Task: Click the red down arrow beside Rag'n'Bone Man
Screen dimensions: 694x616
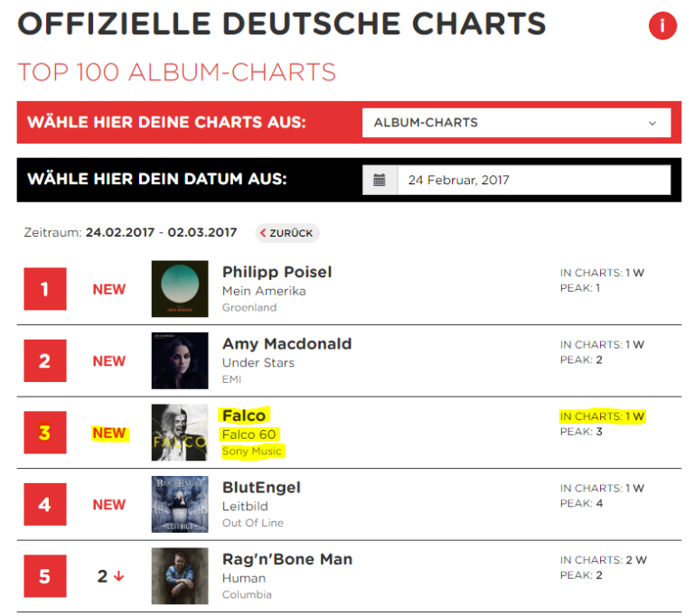Action: pos(118,576)
